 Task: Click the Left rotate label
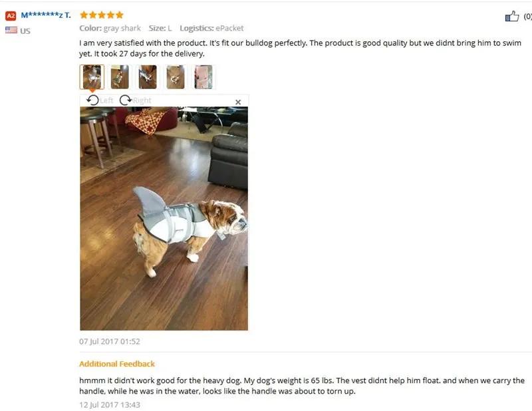coord(106,100)
